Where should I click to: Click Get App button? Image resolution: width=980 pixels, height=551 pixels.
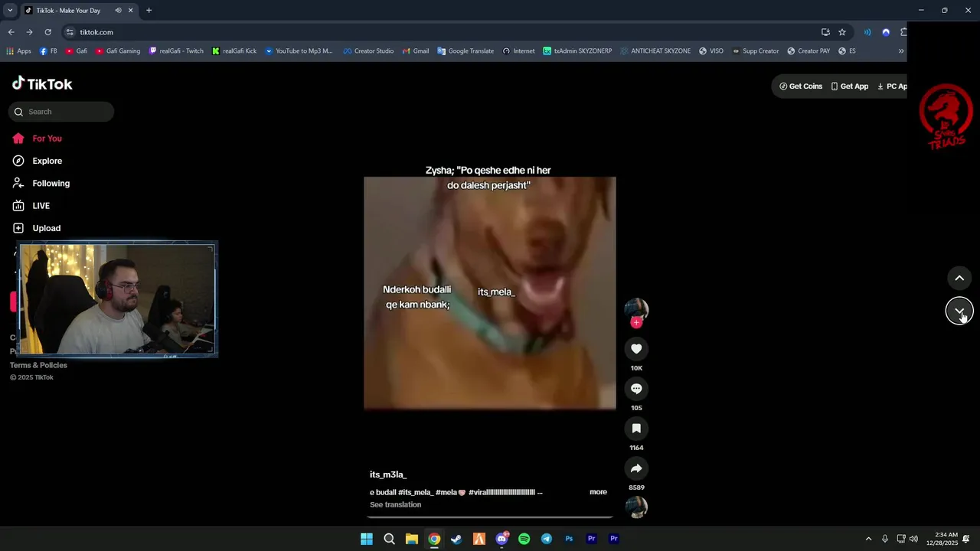pos(850,86)
